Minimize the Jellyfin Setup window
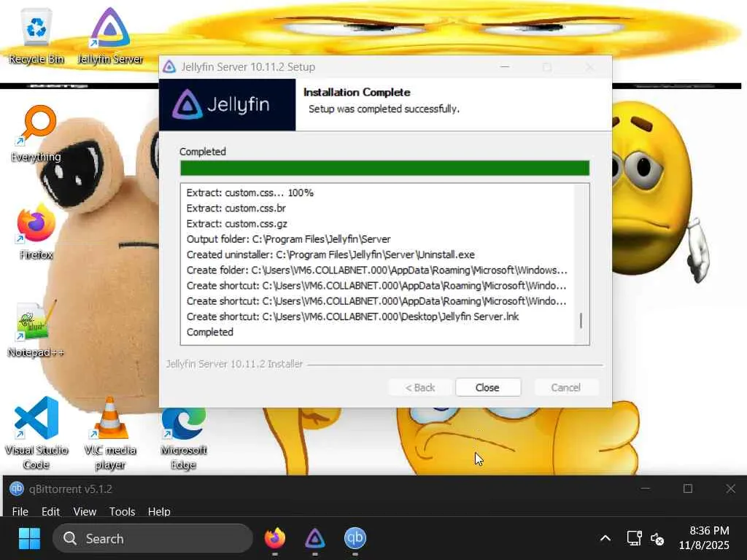 (505, 66)
